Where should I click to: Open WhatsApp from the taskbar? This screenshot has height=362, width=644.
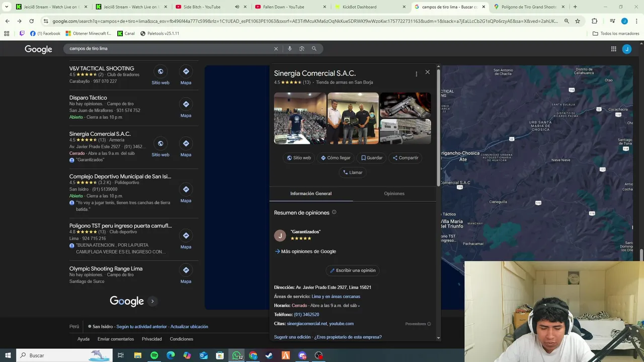(x=236, y=355)
